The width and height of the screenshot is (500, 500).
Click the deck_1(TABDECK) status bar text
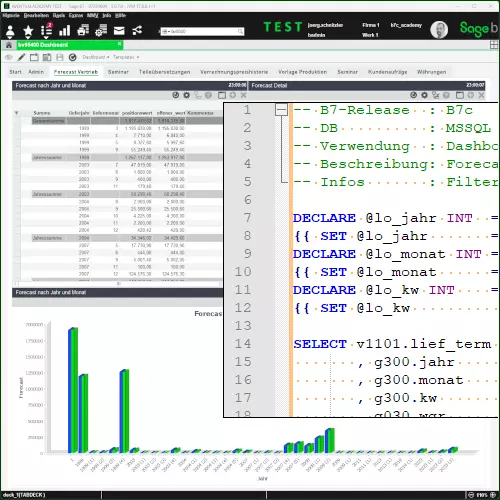[x=24, y=495]
